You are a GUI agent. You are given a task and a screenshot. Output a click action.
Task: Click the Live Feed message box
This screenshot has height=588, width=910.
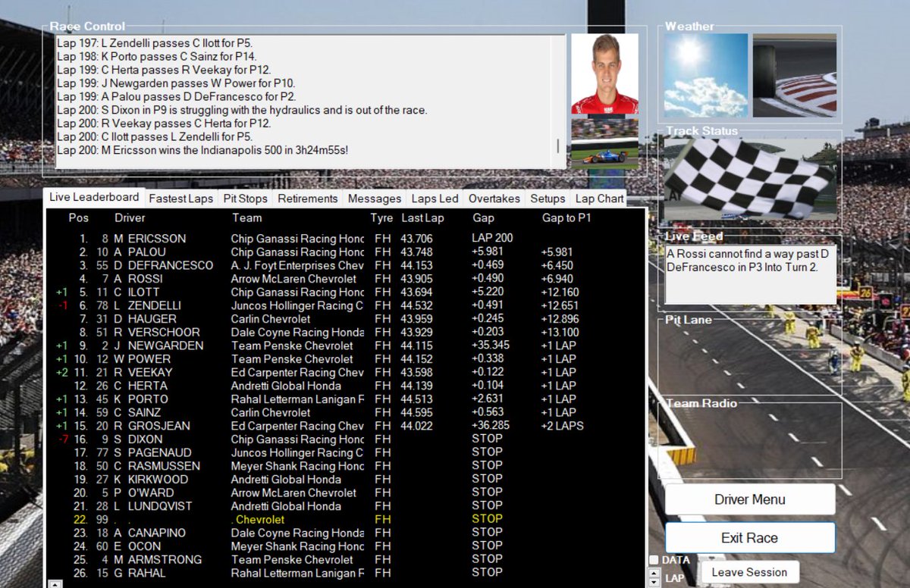751,275
